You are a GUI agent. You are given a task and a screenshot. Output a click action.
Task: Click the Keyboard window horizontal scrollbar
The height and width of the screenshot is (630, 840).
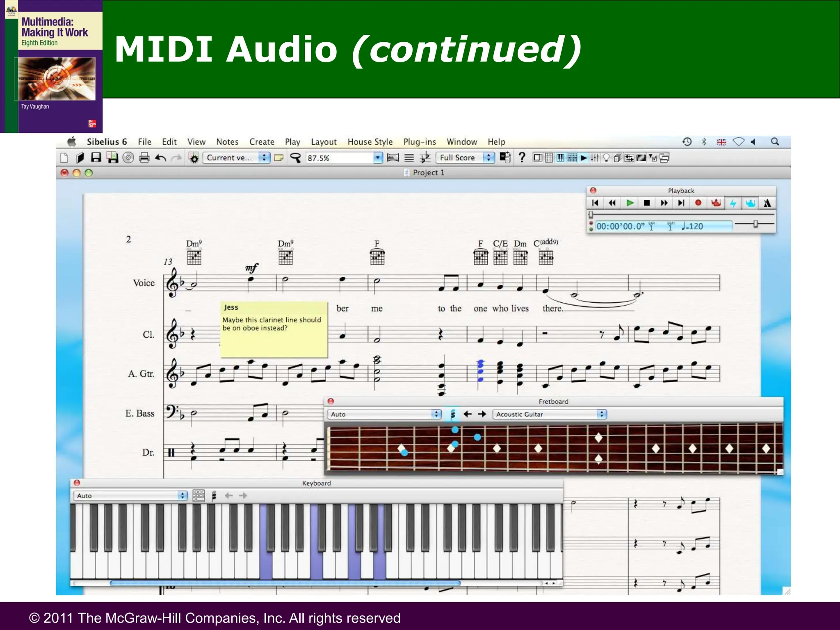pos(285,583)
